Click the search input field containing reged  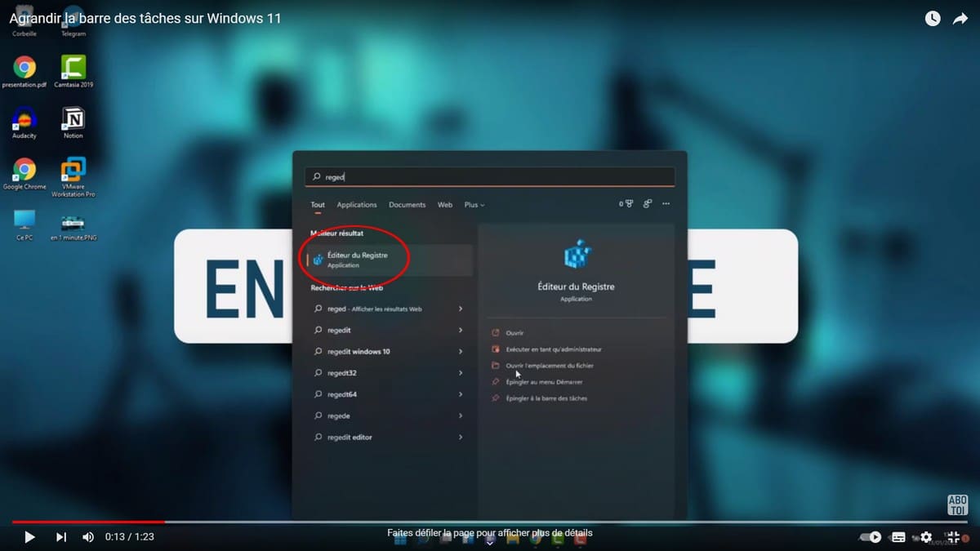tap(490, 176)
